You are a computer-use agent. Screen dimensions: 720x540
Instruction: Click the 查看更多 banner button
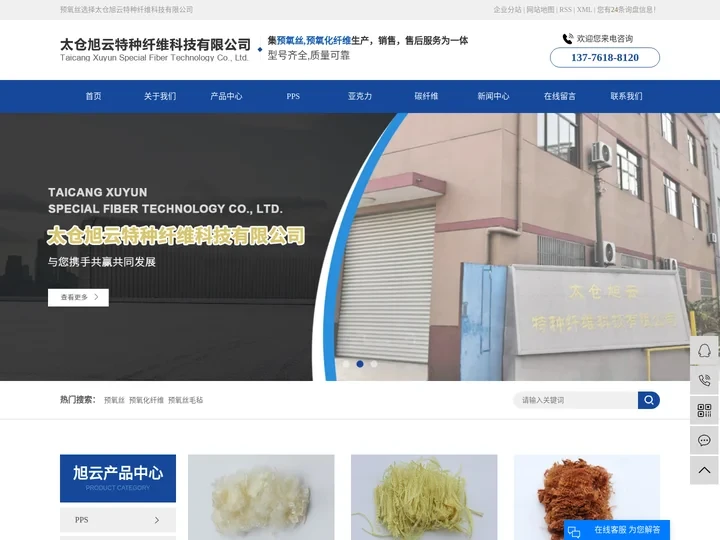point(79,297)
